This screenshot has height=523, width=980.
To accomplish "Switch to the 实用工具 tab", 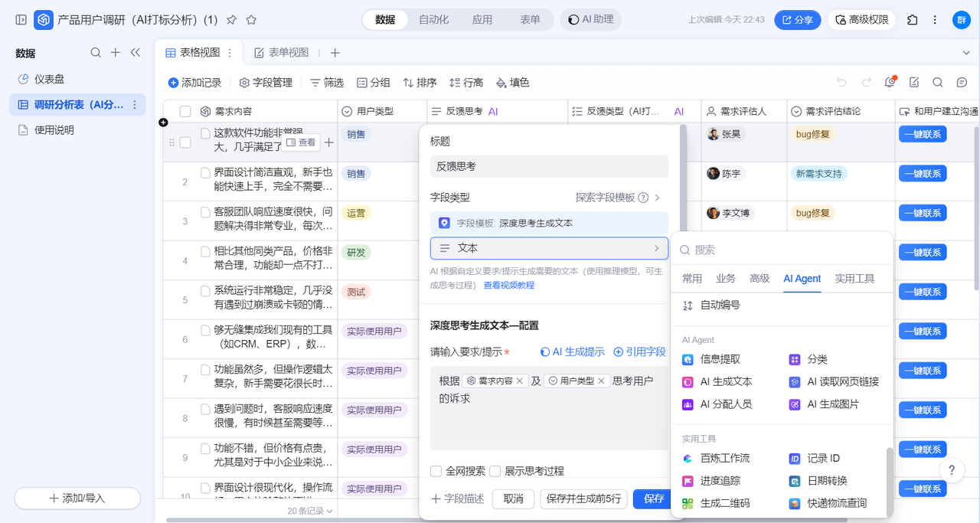I will pos(854,279).
